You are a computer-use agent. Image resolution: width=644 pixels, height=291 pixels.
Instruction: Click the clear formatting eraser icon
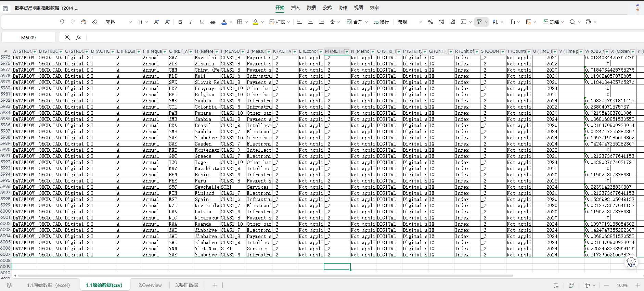pyautogui.click(x=95, y=22)
